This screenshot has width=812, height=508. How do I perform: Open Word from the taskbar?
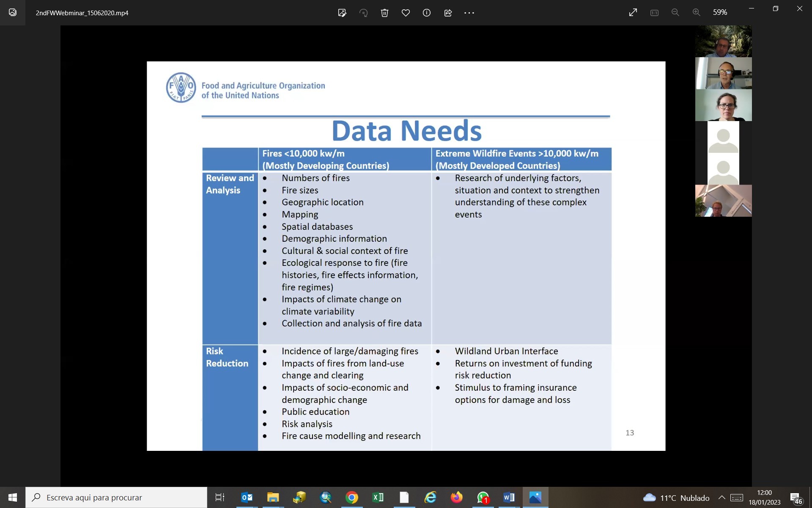pyautogui.click(x=509, y=497)
